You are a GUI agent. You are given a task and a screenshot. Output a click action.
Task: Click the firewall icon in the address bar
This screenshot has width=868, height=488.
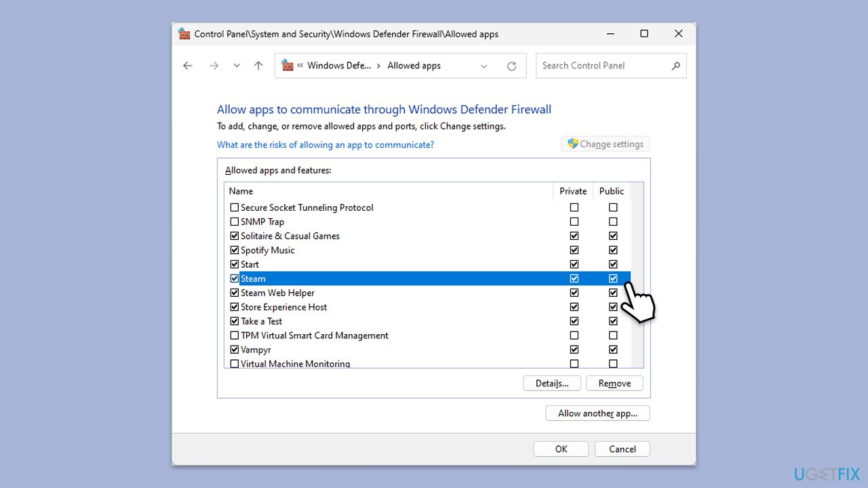point(287,65)
